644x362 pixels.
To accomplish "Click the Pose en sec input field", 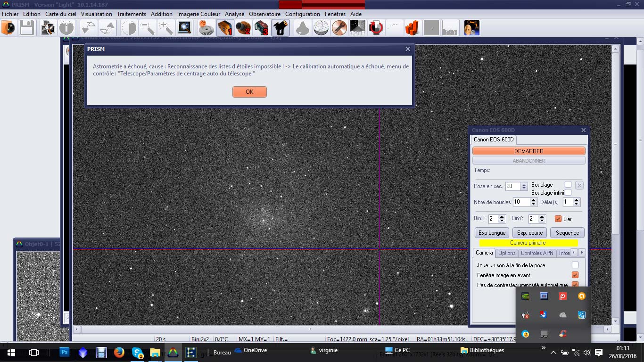I will [x=512, y=186].
